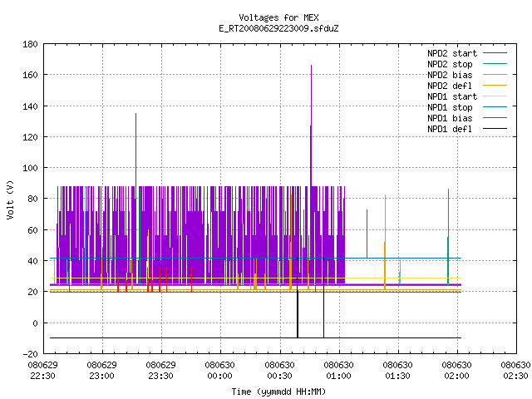Click the yellow NPD1 start legend line
Screen dimensions: 532x399
[x=495, y=96]
